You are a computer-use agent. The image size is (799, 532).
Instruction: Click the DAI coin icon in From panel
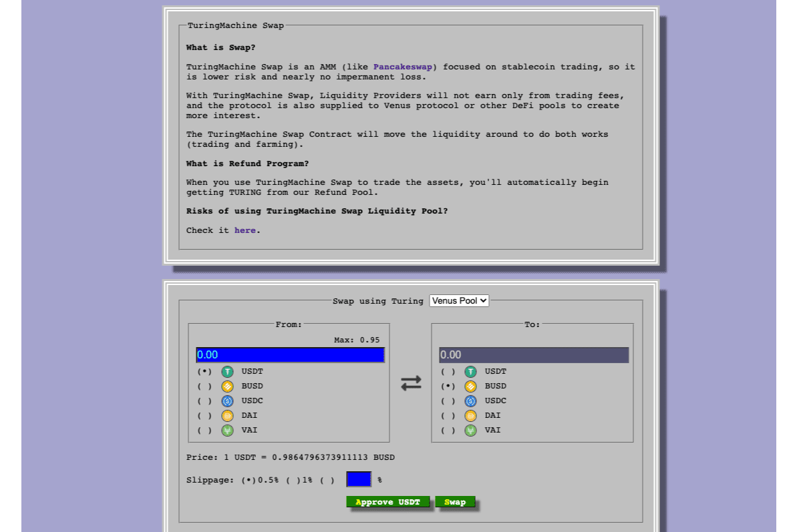pyautogui.click(x=227, y=416)
